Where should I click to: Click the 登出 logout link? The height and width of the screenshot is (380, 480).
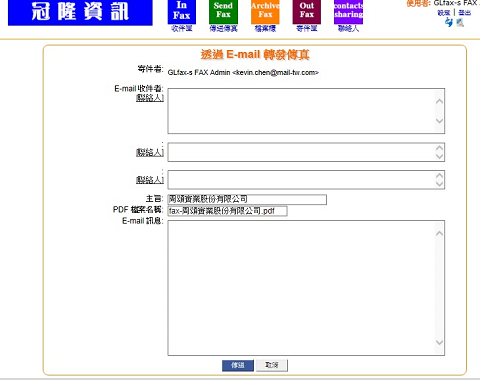465,13
